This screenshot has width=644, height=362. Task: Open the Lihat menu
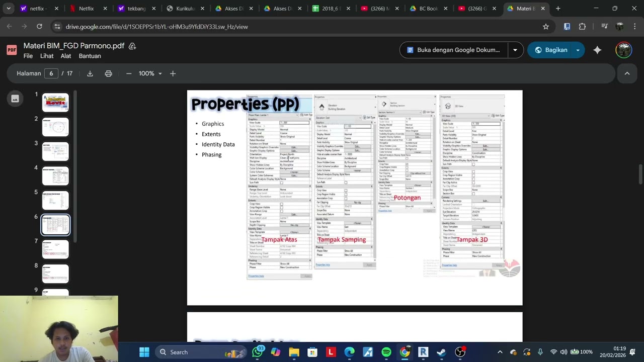click(47, 56)
